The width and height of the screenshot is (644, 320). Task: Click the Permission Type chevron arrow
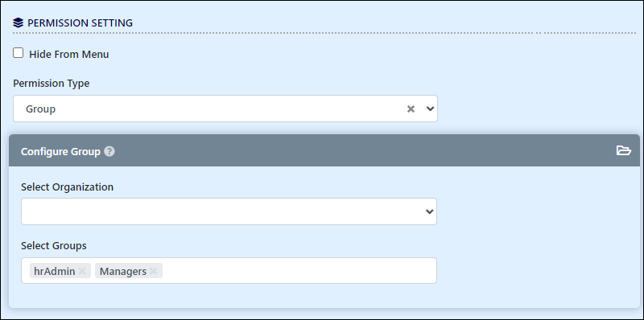430,109
